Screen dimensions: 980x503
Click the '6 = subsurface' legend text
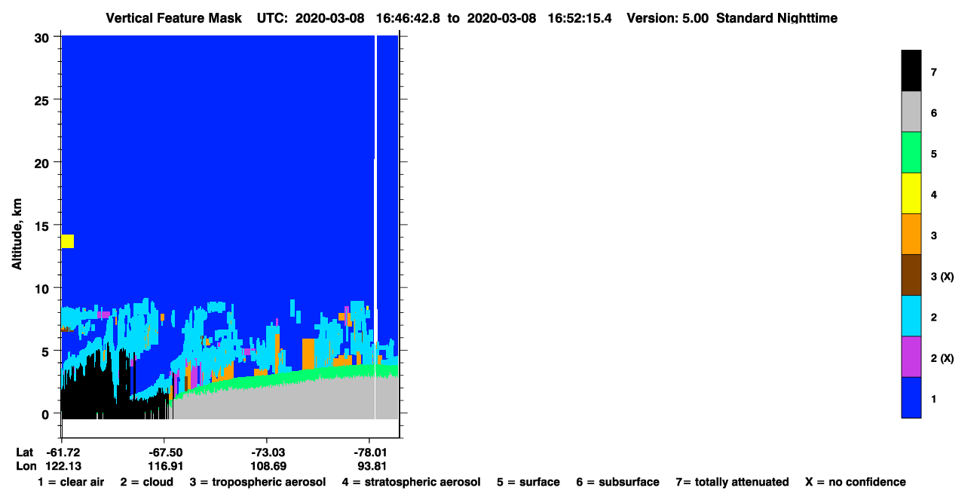pyautogui.click(x=618, y=482)
